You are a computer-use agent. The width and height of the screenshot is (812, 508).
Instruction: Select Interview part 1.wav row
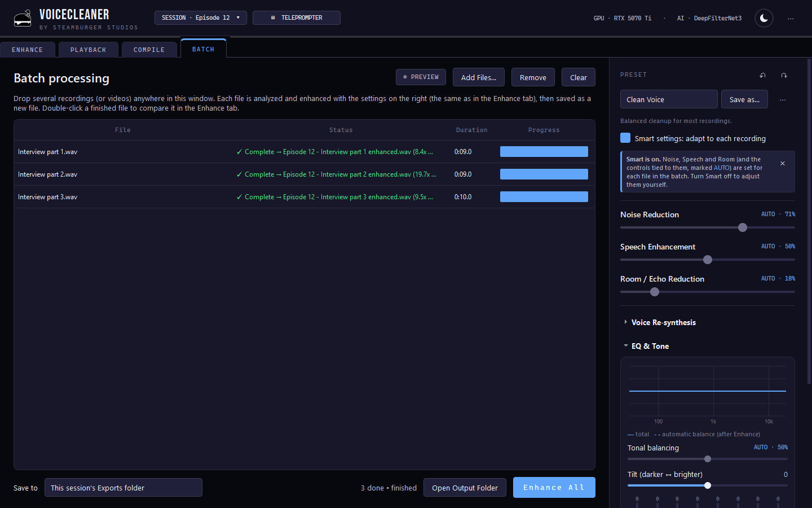(304, 152)
